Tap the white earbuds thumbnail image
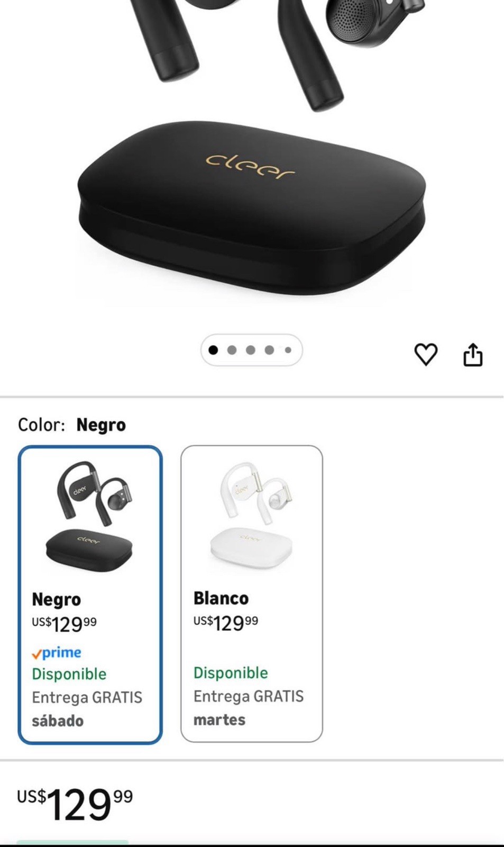 tap(252, 516)
